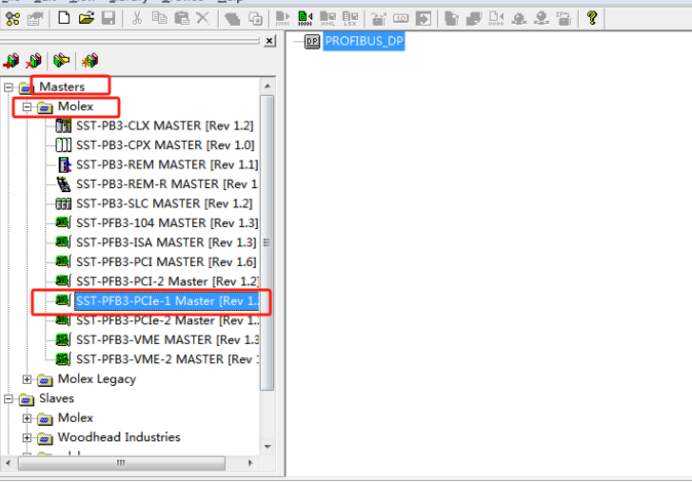Click the add device library icon

(12, 60)
